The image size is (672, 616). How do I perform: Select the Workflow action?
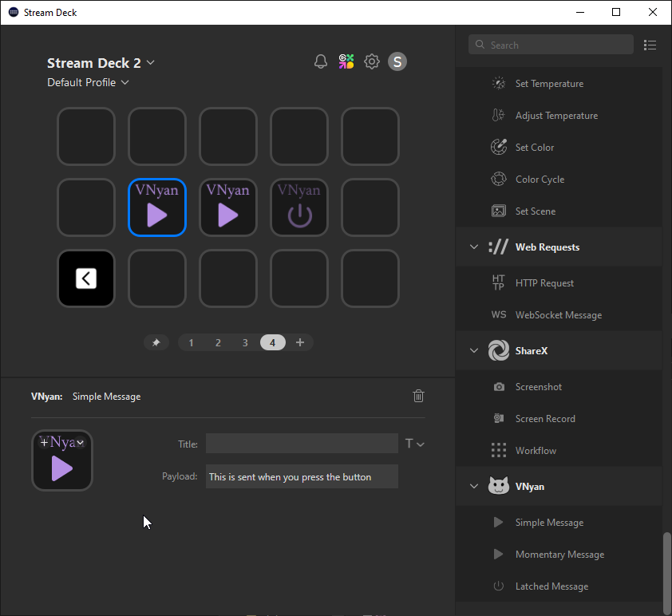[x=559, y=451]
